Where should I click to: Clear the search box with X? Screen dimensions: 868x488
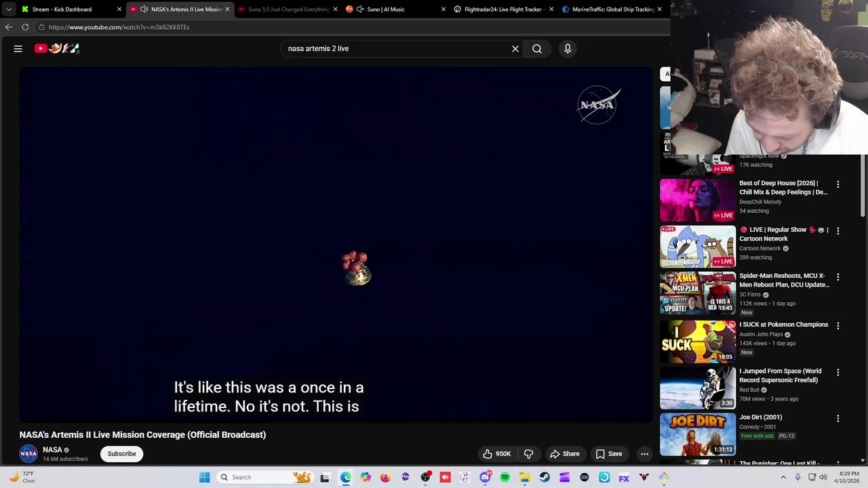tap(515, 49)
